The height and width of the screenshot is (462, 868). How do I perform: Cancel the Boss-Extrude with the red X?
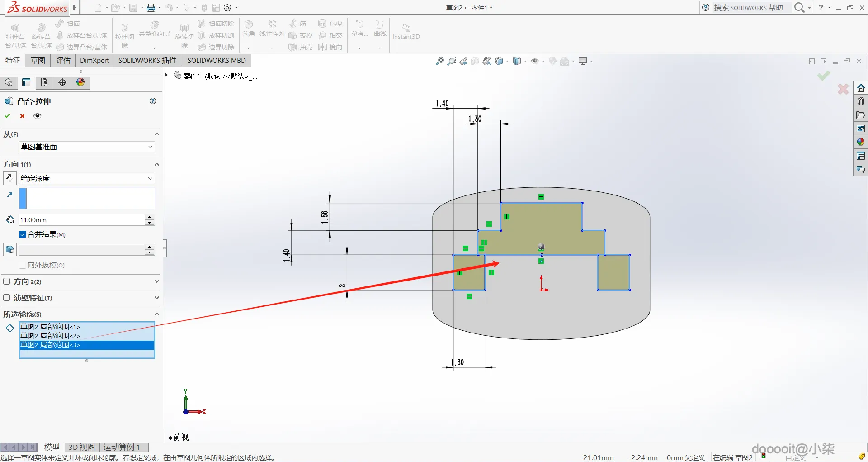coord(22,116)
